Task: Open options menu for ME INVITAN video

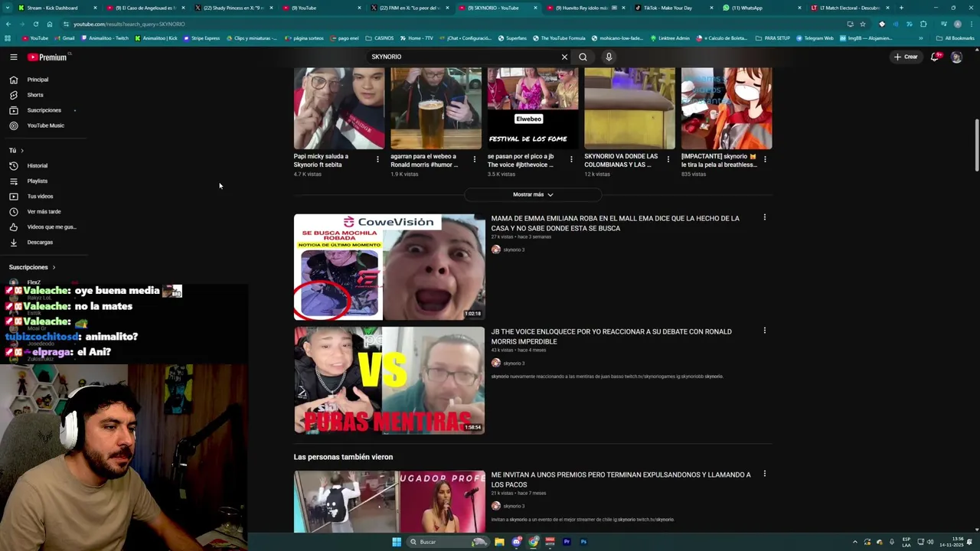Action: click(x=764, y=474)
